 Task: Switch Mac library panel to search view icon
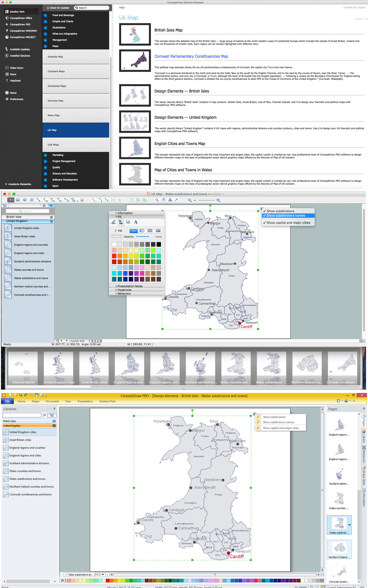pos(51,206)
